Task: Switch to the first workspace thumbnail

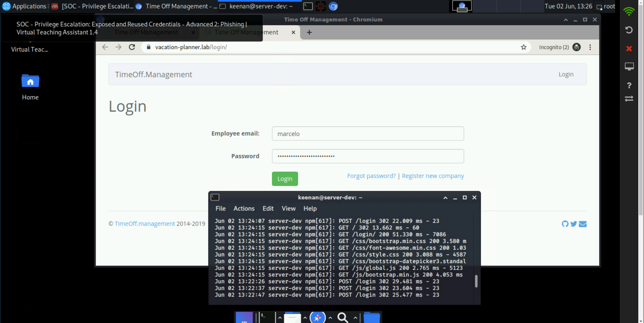Action: 462,6
